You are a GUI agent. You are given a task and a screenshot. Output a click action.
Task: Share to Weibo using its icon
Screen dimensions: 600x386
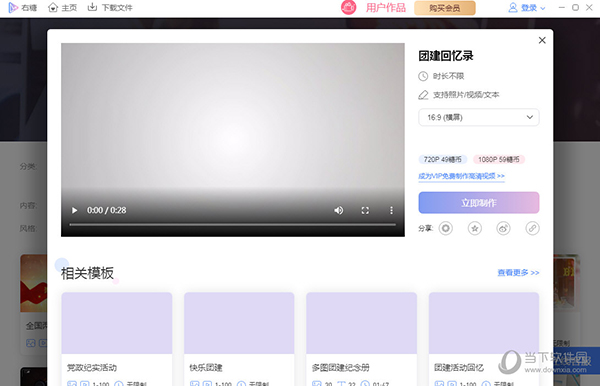(x=503, y=228)
